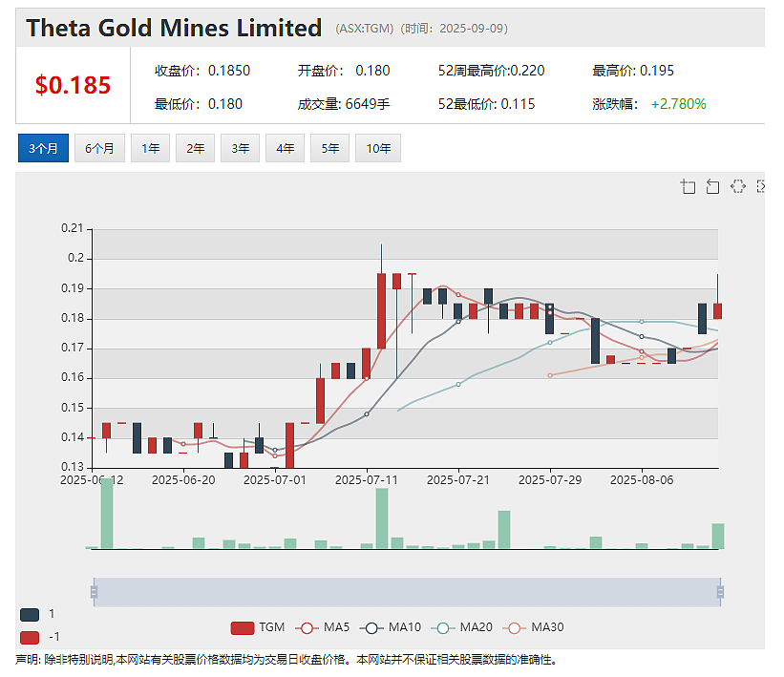Click the zoom reset (back arrow) icon
The image size is (784, 677).
(713, 186)
